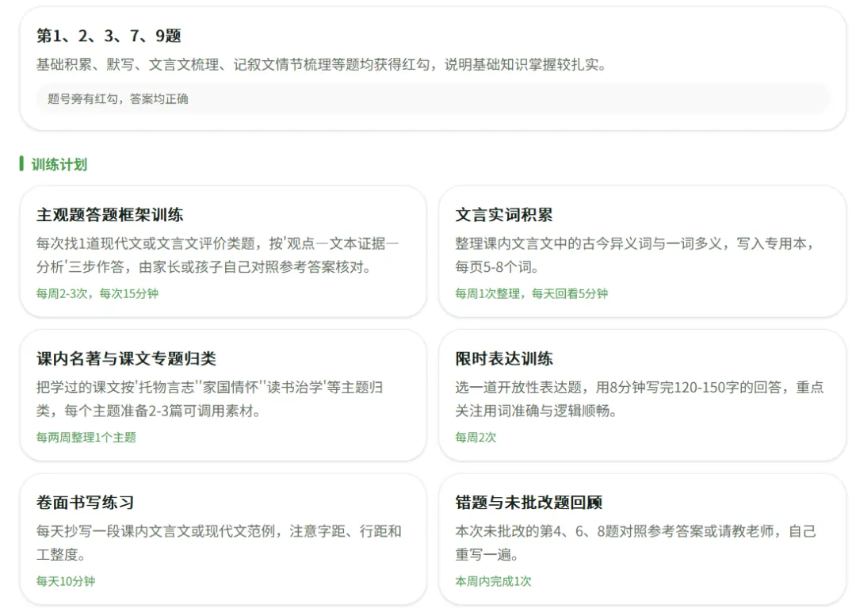The height and width of the screenshot is (616, 856).
Task: Click the frequency text 每周2次
Action: 476,437
